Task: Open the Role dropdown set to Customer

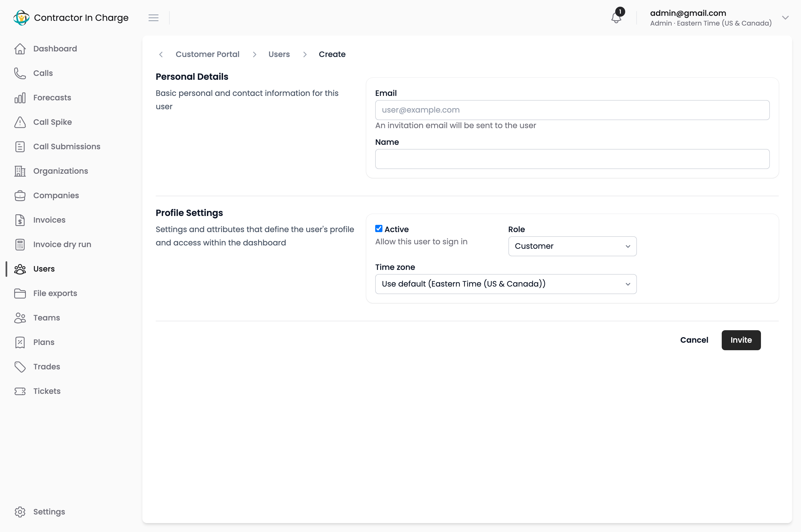Action: [x=572, y=246]
